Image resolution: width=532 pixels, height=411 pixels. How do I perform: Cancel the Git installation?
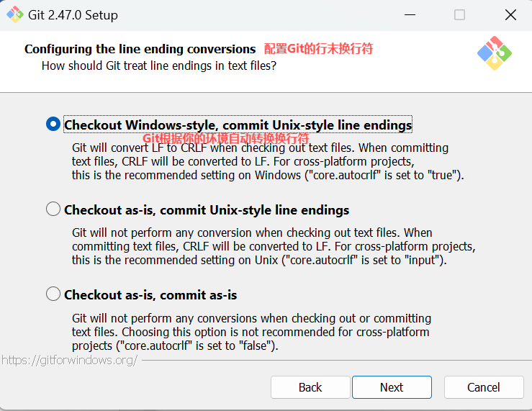pos(484,387)
